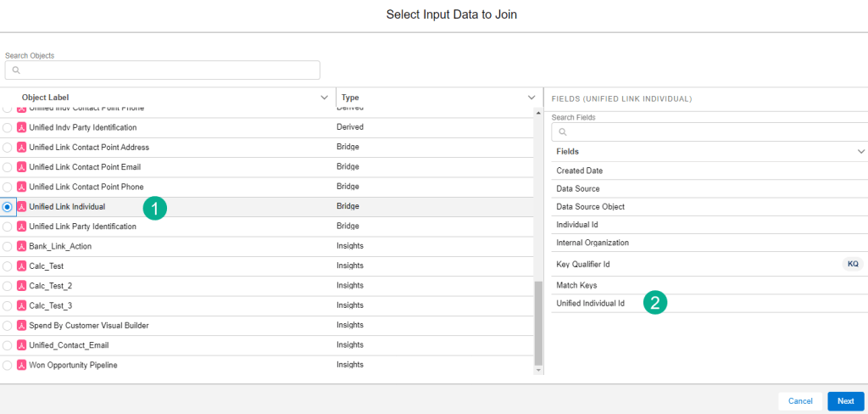
Task: Expand the Fields column chevron menu
Action: pos(861,151)
